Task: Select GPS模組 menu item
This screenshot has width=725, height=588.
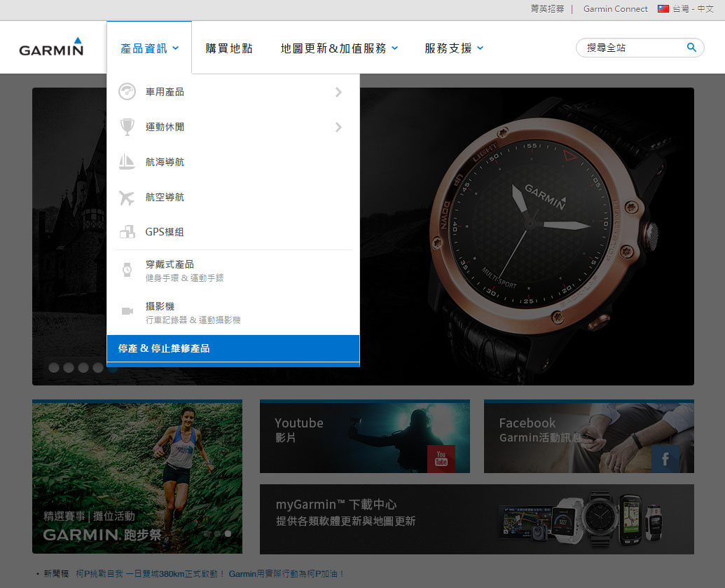Action: [x=233, y=232]
